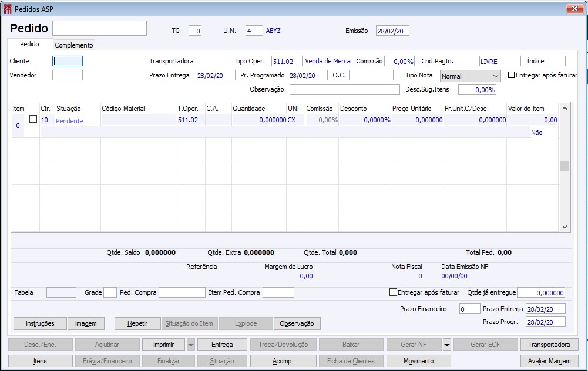Click the Pedido number field
Screen dimensions: 588x371
pyautogui.click(x=99, y=28)
